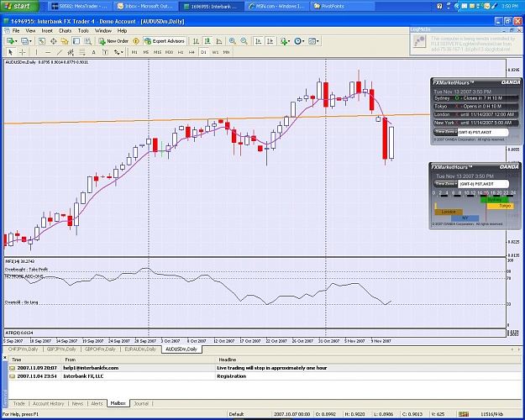Show the Market Watch window icon
525x420 pixels.
[x=41, y=41]
